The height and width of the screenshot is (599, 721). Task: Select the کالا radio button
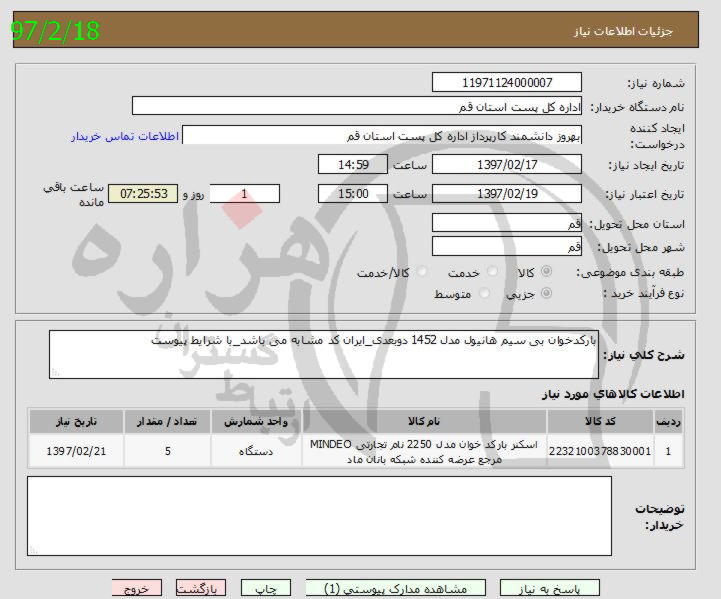tap(546, 271)
